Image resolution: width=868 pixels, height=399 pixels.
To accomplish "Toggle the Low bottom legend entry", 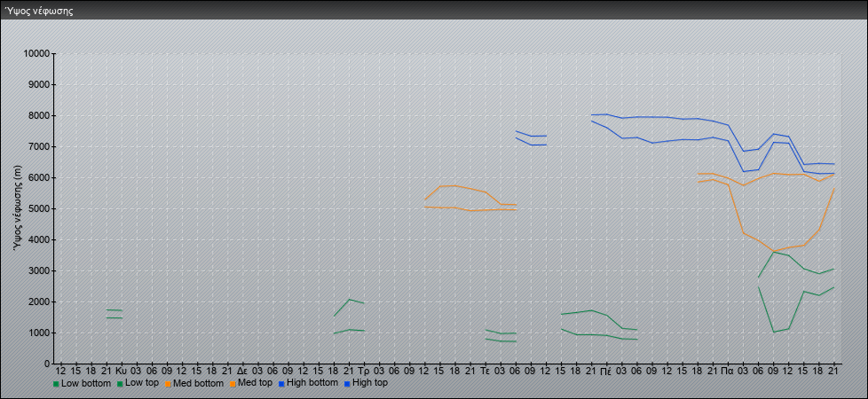I will click(x=82, y=383).
